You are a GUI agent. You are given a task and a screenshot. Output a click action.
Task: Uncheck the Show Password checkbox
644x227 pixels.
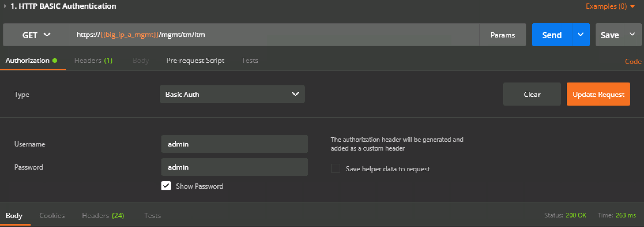[x=166, y=186]
